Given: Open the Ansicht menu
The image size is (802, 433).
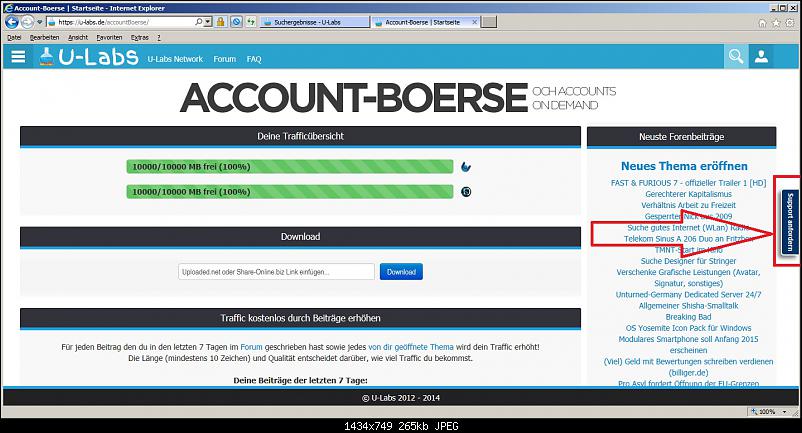Looking at the screenshot, I should coord(78,37).
